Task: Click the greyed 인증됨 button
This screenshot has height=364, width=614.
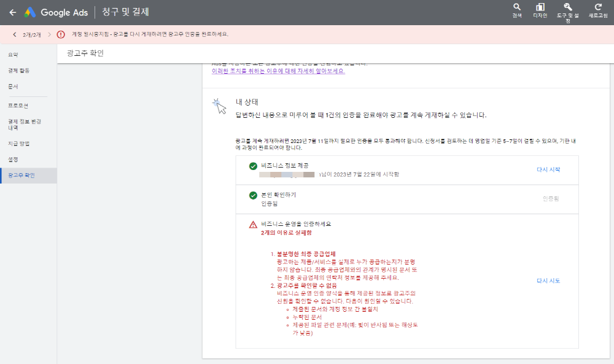Action: (551, 199)
